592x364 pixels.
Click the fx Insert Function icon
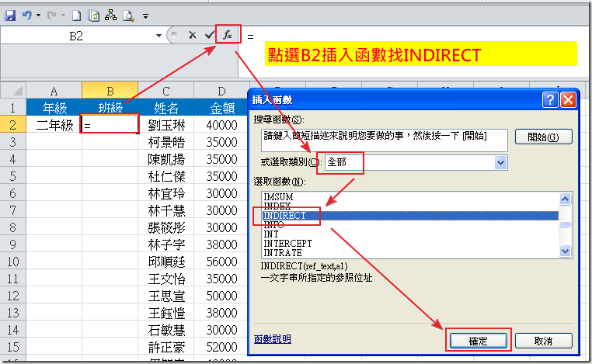pos(228,35)
